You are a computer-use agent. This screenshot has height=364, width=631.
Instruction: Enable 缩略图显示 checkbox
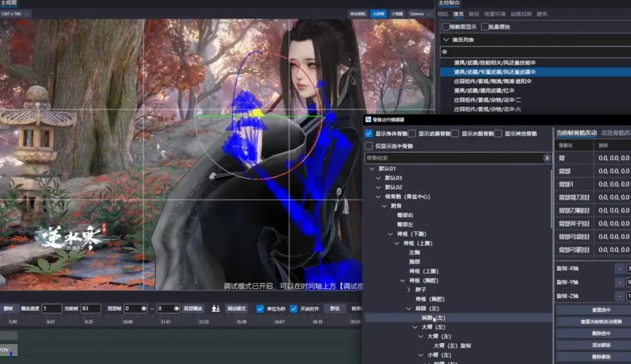[445, 26]
